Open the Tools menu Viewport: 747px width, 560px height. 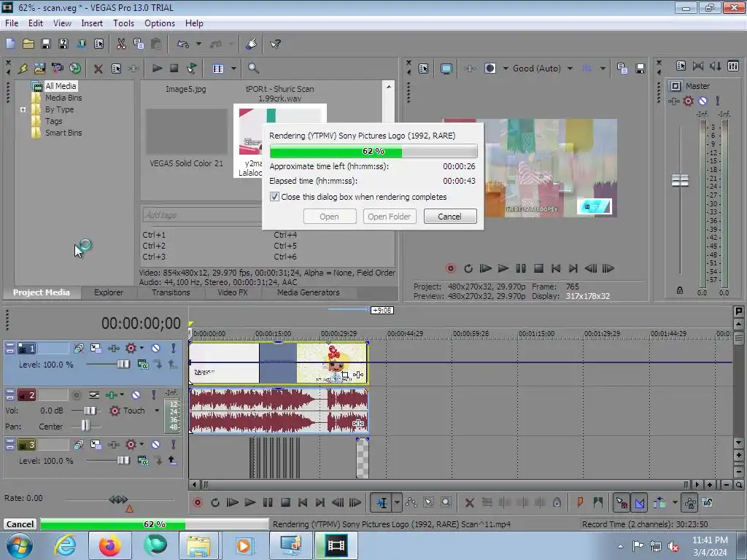coord(123,23)
